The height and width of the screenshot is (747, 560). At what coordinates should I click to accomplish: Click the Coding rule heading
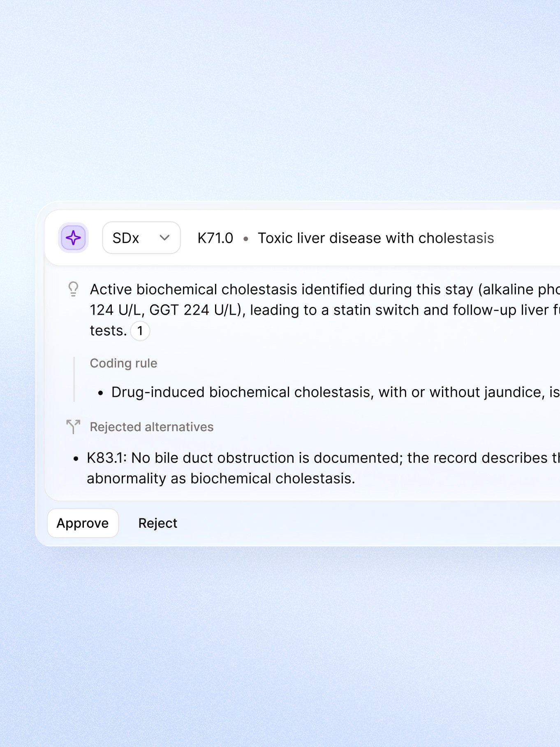124,363
